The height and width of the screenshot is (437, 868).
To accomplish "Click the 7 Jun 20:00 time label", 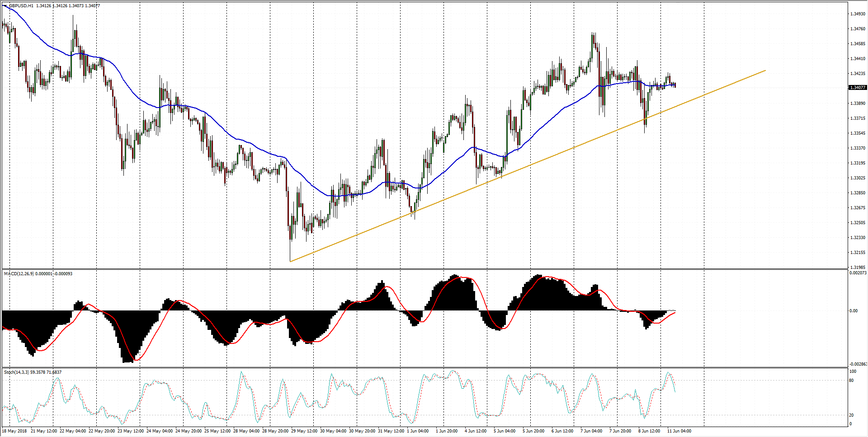I will tap(620, 431).
